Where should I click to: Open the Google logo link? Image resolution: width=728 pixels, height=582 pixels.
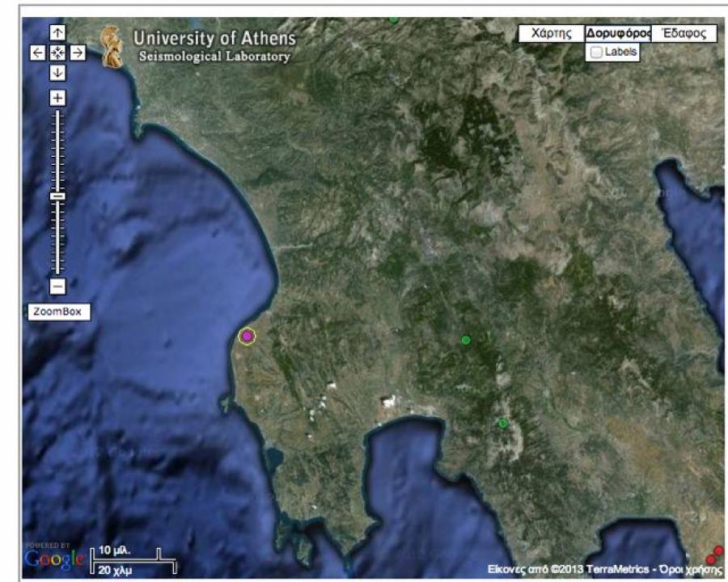coord(53,558)
